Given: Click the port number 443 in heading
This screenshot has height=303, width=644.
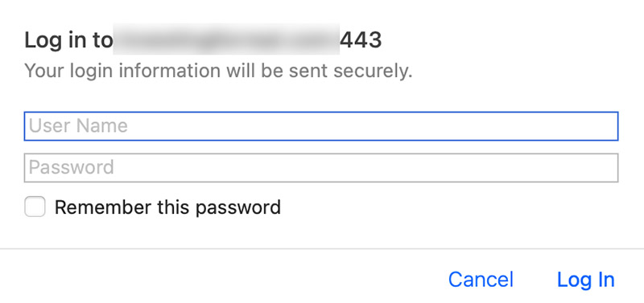Looking at the screenshot, I should point(361,40).
